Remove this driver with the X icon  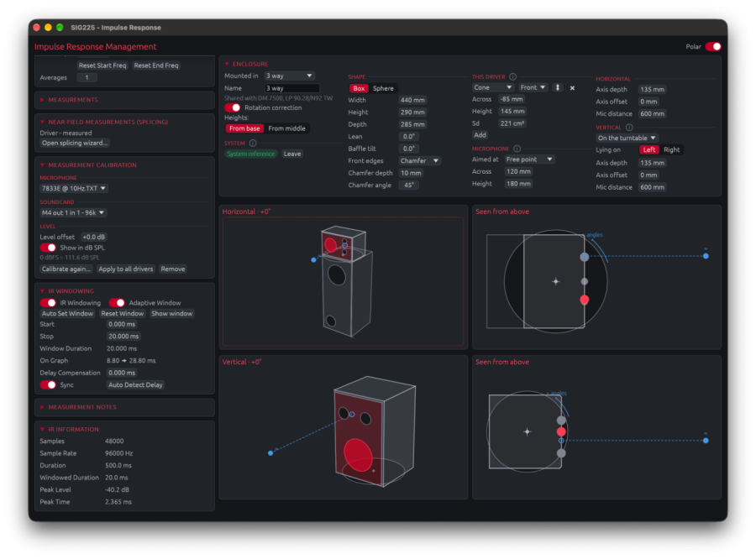pyautogui.click(x=572, y=88)
